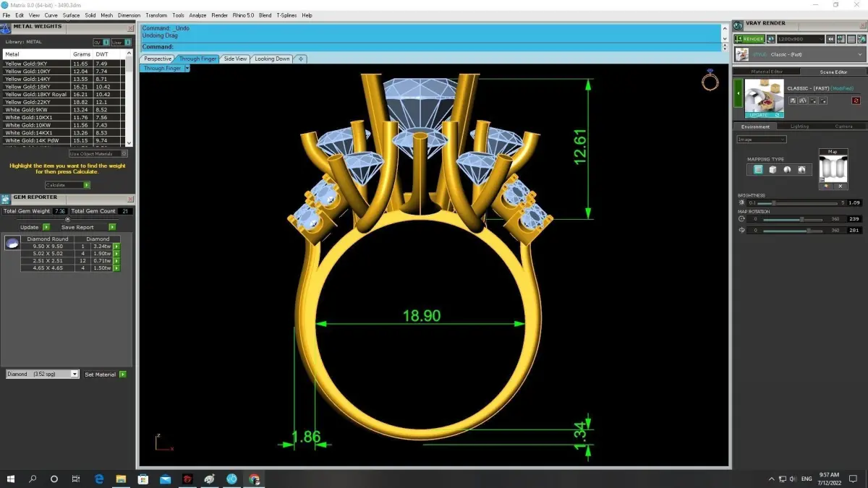Image resolution: width=868 pixels, height=488 pixels.
Task: Open the Through Finger viewport title dropdown
Action: point(187,68)
